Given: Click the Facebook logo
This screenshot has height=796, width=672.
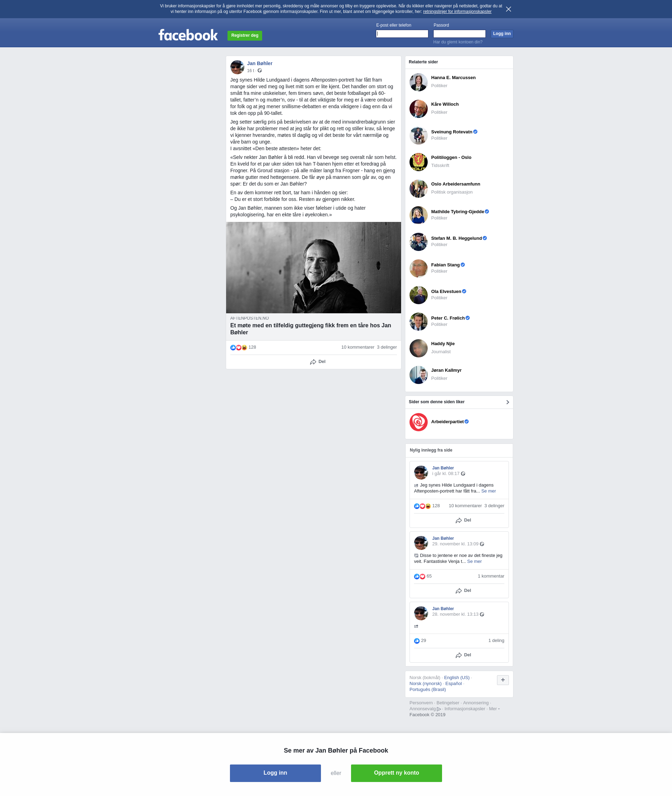Looking at the screenshot, I should coord(188,35).
